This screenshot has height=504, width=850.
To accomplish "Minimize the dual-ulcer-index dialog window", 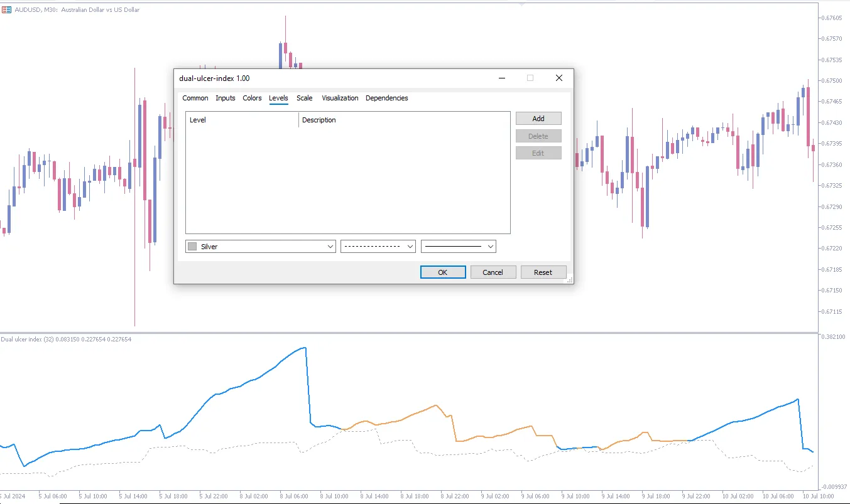I will (x=502, y=78).
